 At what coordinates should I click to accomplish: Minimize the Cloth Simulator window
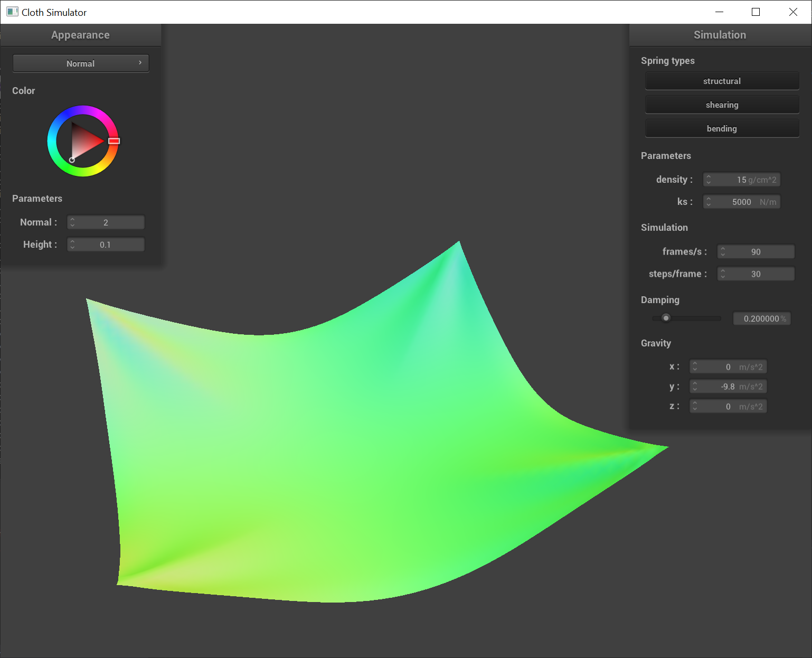click(x=719, y=12)
